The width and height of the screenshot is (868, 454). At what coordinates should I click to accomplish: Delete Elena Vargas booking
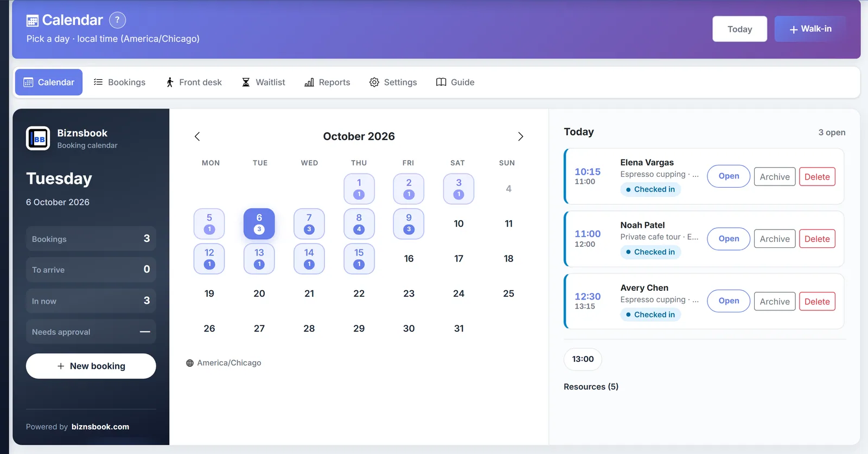(817, 177)
